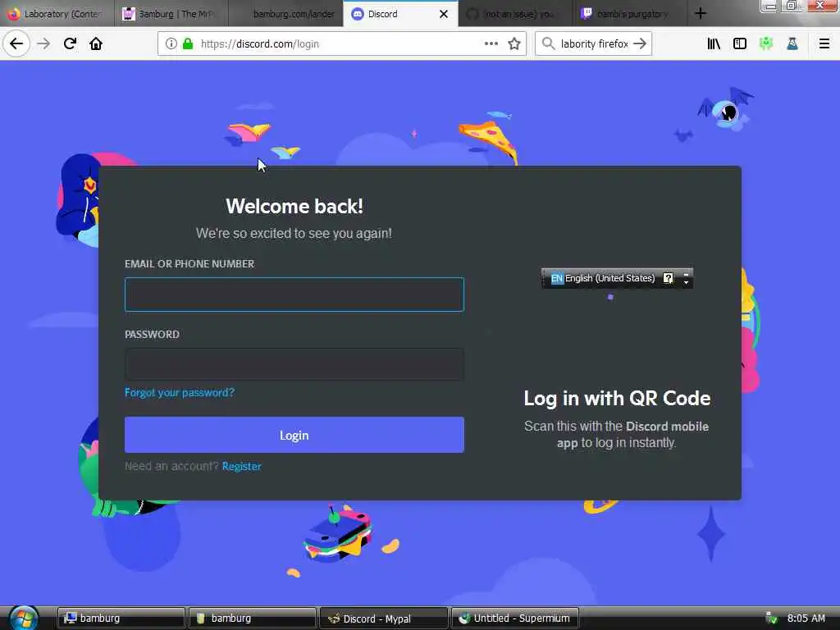The width and height of the screenshot is (840, 630).
Task: Click the 8:05 AM clock
Action: tap(806, 619)
